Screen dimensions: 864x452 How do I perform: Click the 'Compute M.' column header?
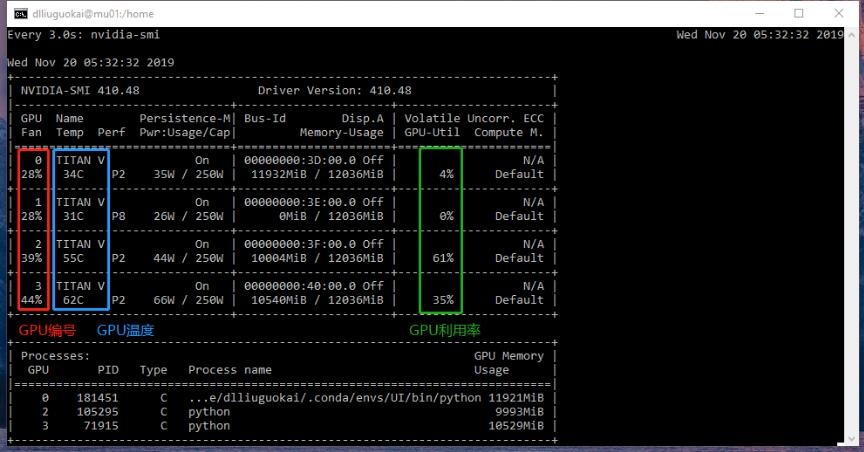click(x=509, y=133)
